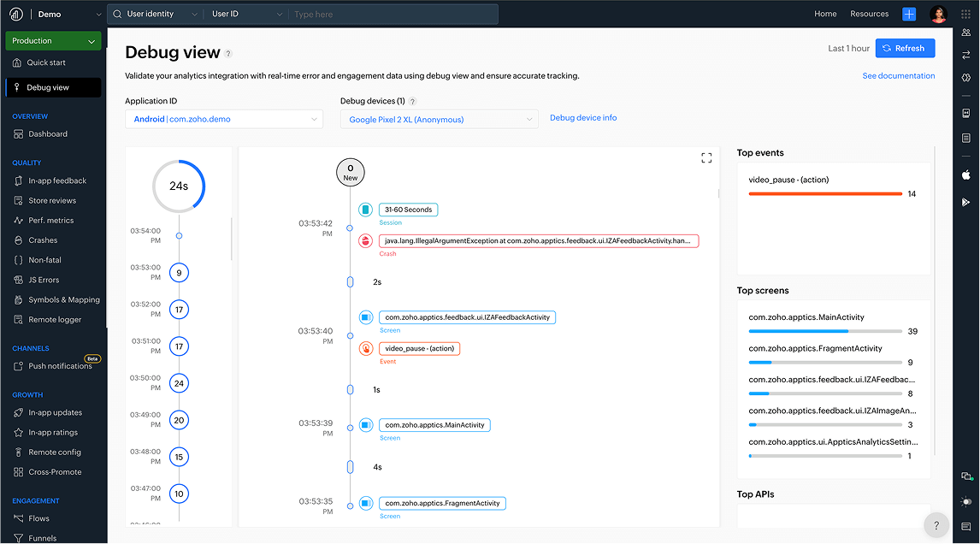Screen dimensions: 980x544
Task: Select the 03:48:00 PM marker with 15 events
Action: (179, 457)
